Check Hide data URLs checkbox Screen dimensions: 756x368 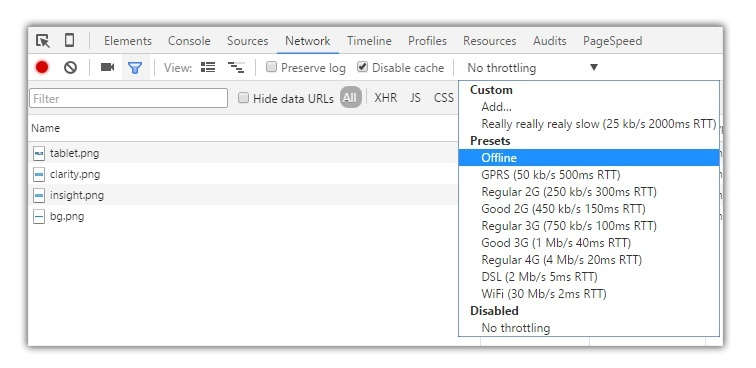[x=243, y=98]
